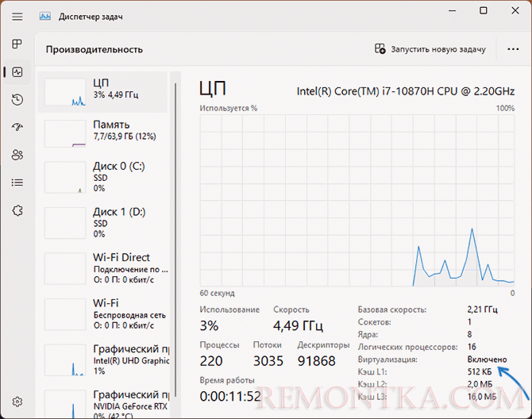Click the 4,49 ГГц speed value

click(298, 326)
